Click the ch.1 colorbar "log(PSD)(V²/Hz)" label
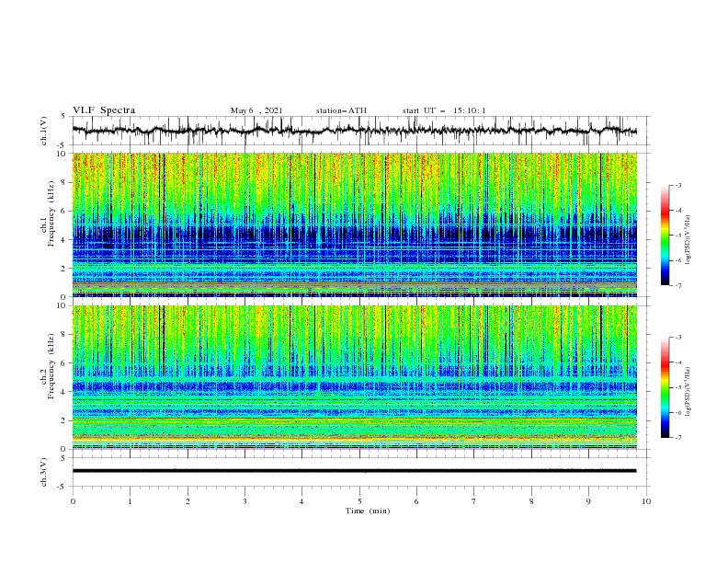This screenshot has height=563, width=728. click(688, 240)
